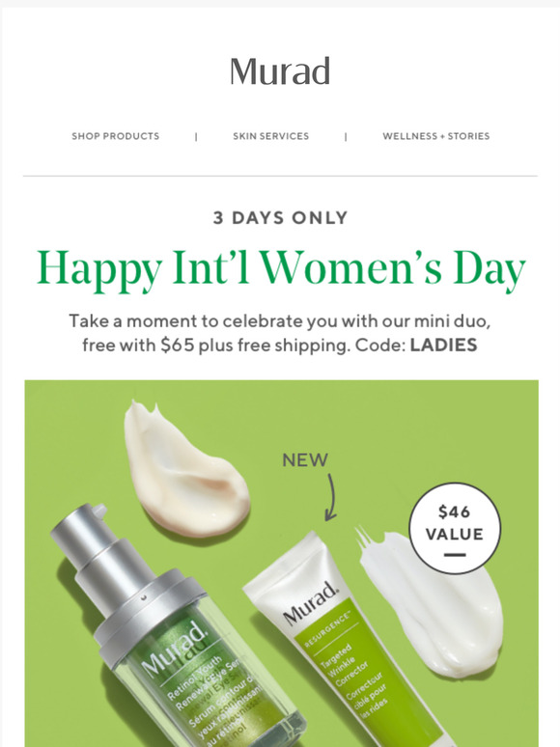Click the 3 Days Only heading
Image resolution: width=560 pixels, height=747 pixels.
pyautogui.click(x=280, y=218)
